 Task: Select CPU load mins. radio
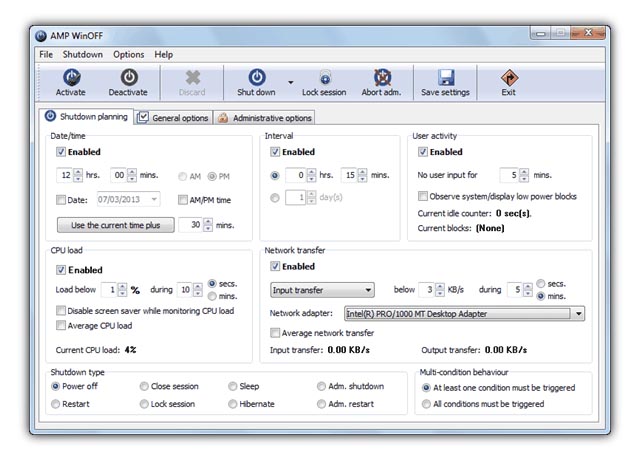(212, 296)
